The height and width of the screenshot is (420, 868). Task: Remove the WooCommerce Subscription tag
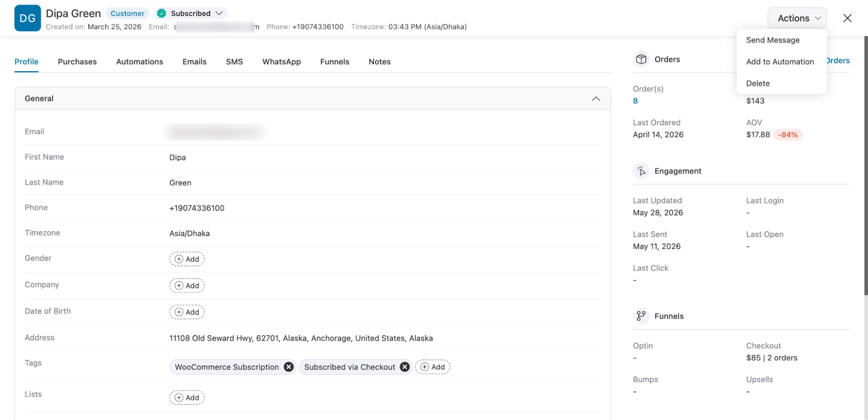(289, 367)
